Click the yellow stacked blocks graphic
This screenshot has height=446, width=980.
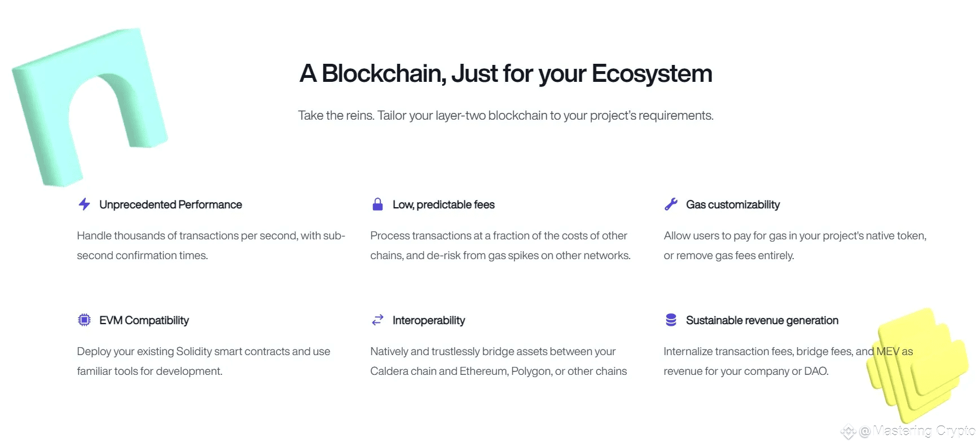tap(917, 364)
